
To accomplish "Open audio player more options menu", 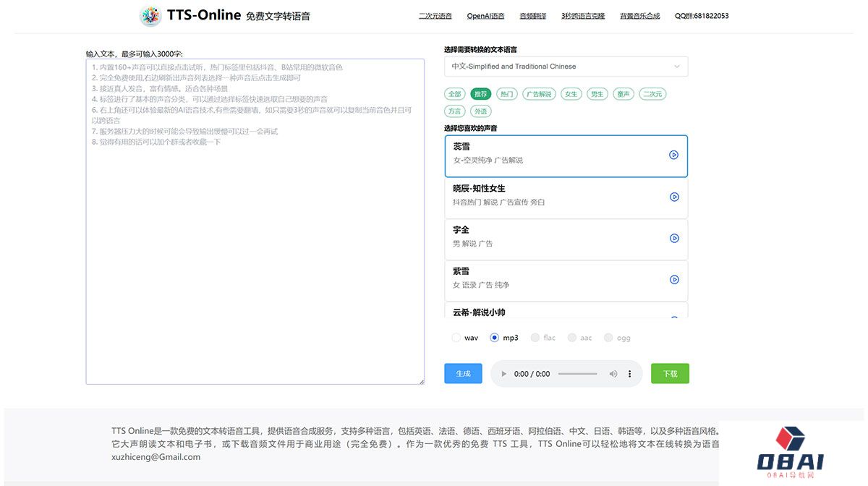I will pos(629,374).
